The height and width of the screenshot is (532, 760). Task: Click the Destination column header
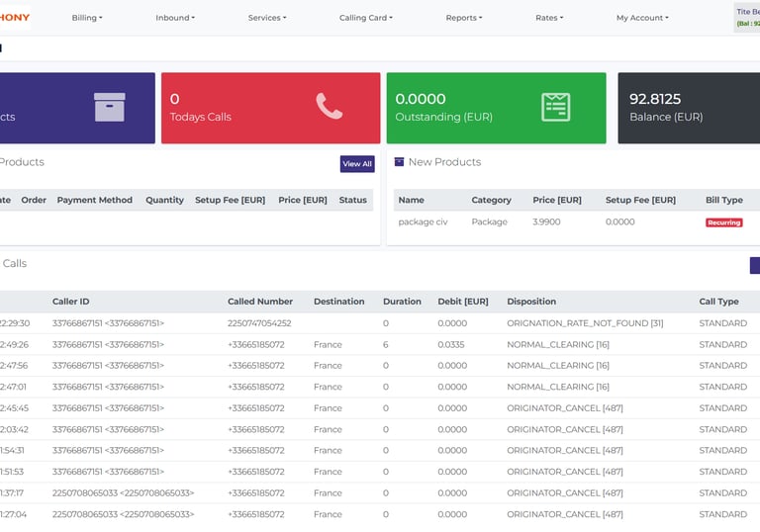[x=338, y=302]
